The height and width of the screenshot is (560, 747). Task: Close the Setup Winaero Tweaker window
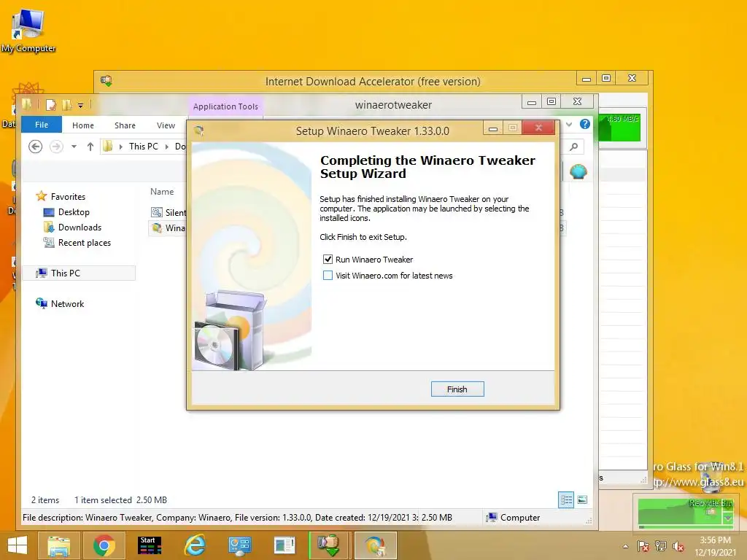coord(538,128)
